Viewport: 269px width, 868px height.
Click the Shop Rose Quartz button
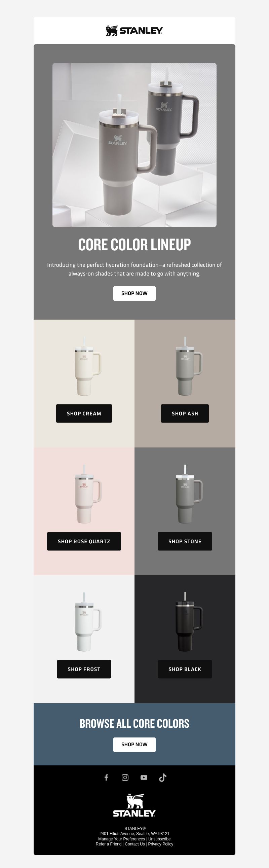coord(84,541)
